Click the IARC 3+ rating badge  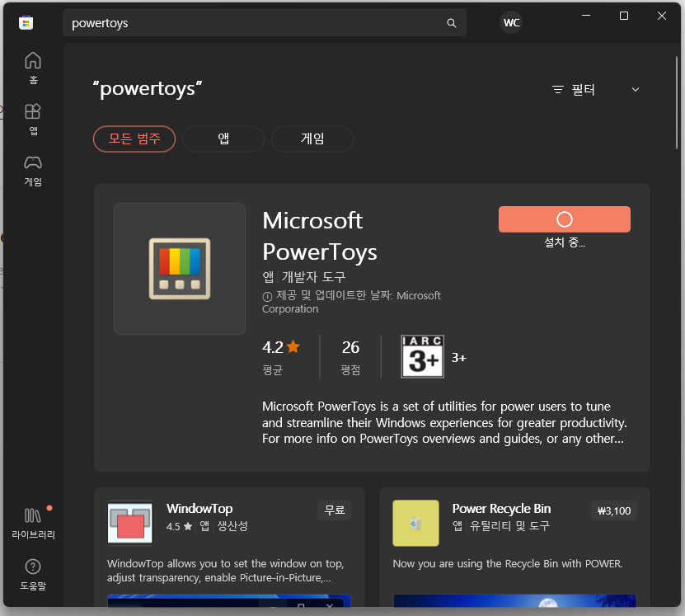click(x=422, y=356)
